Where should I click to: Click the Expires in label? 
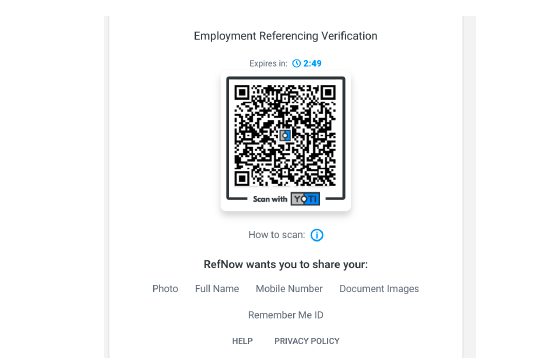click(x=268, y=63)
